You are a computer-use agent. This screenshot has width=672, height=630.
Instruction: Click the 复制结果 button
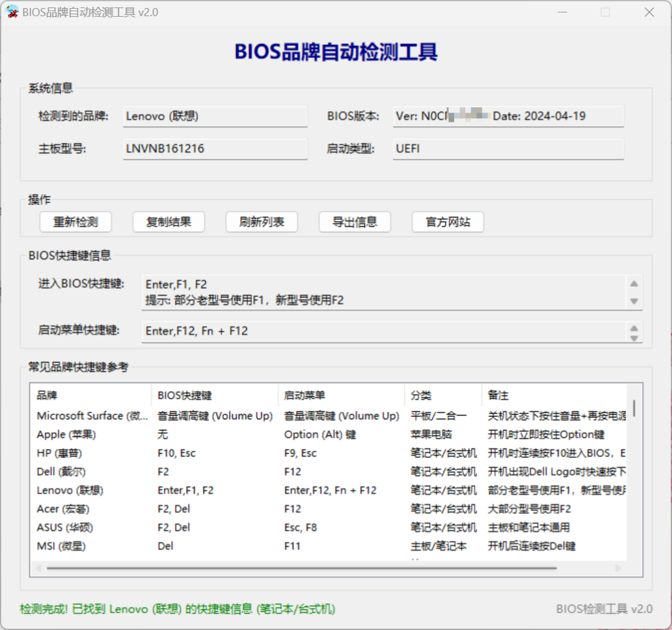click(169, 222)
